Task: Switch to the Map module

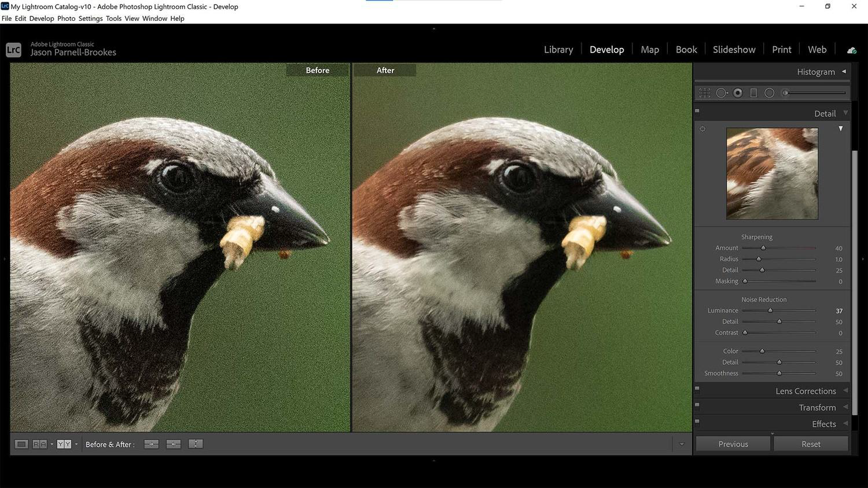Action: [x=650, y=50]
